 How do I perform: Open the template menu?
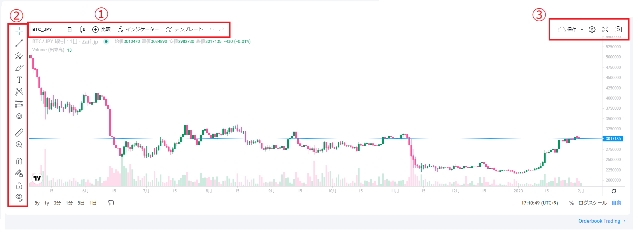185,29
